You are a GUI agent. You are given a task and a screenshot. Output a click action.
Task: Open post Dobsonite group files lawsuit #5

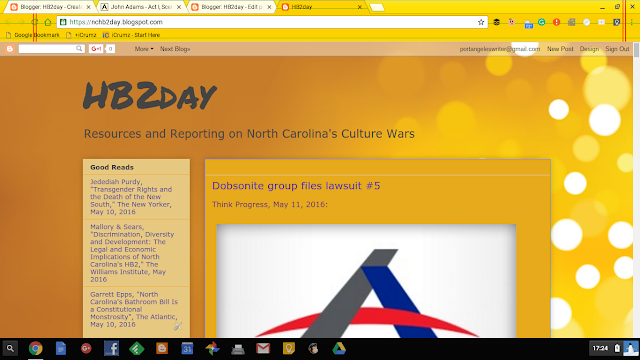point(296,186)
